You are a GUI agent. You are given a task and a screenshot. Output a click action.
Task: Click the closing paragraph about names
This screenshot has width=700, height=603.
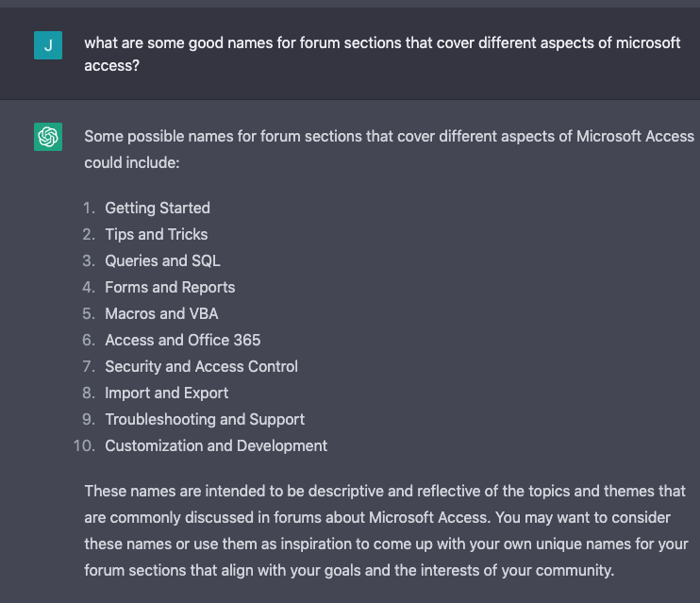387,530
